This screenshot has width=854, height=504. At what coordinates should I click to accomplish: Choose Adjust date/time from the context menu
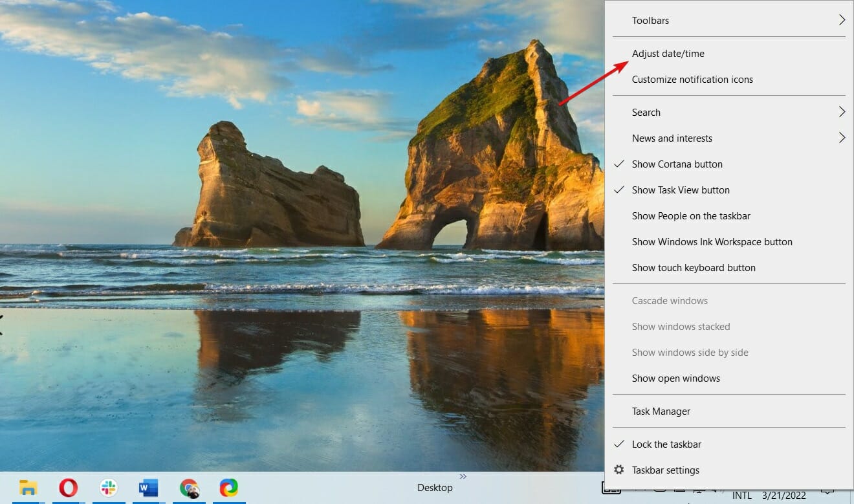point(729,54)
